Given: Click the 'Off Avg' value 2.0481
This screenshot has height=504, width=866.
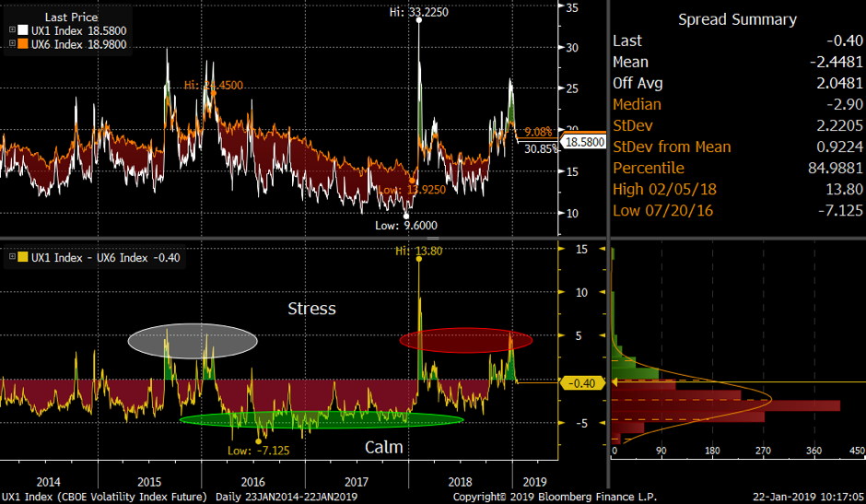Looking at the screenshot, I should [839, 83].
